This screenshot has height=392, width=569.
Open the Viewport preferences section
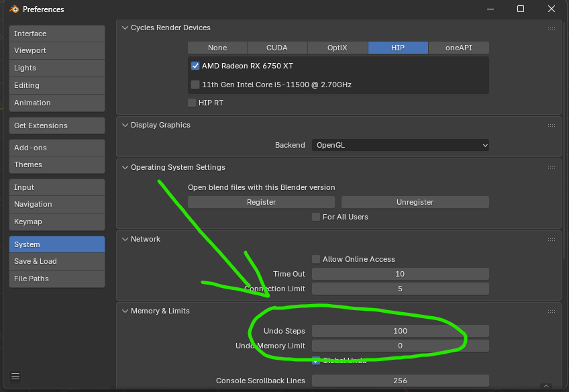57,51
